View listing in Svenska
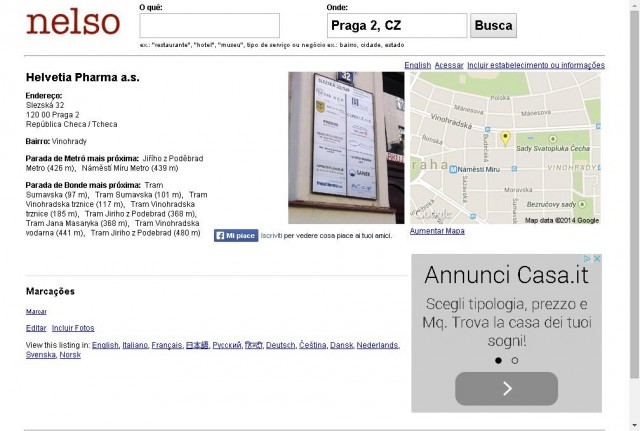This screenshot has height=431, width=640. click(x=40, y=355)
